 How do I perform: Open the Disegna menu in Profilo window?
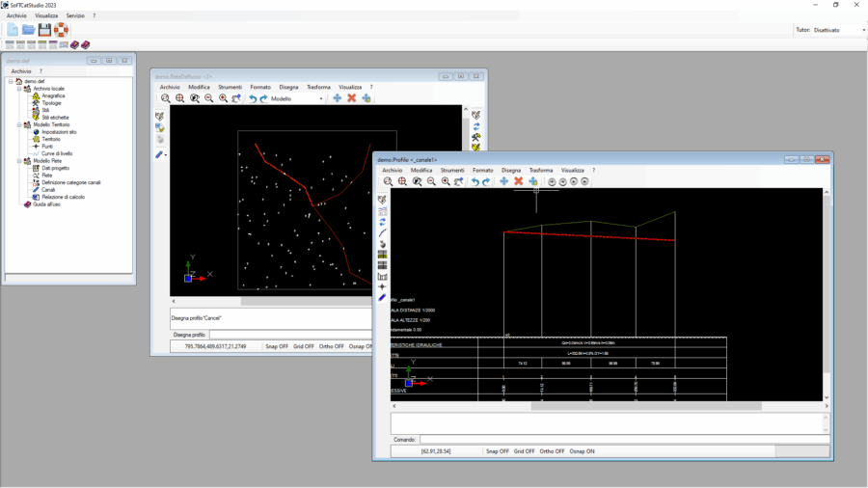(510, 170)
